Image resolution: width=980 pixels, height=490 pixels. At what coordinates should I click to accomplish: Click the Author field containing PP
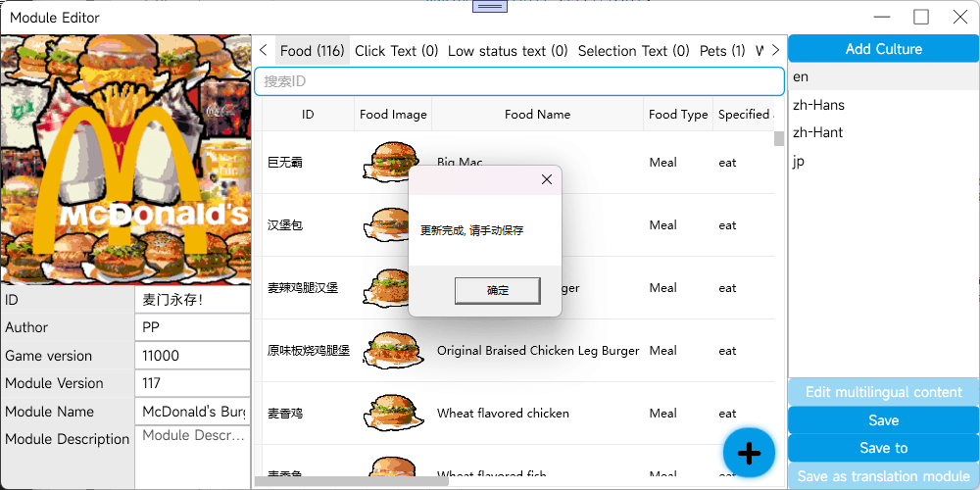[192, 327]
